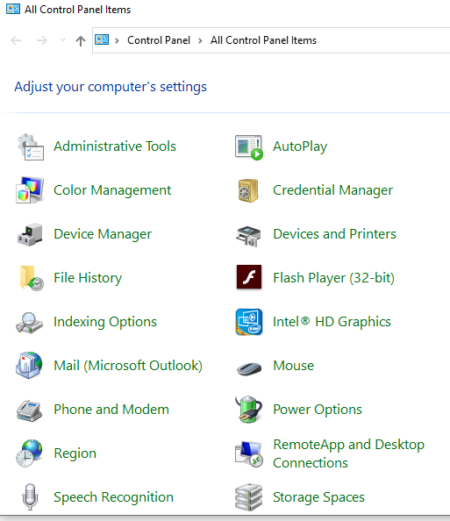This screenshot has height=521, width=450.
Task: Click the Flash Player icon
Action: [x=249, y=277]
